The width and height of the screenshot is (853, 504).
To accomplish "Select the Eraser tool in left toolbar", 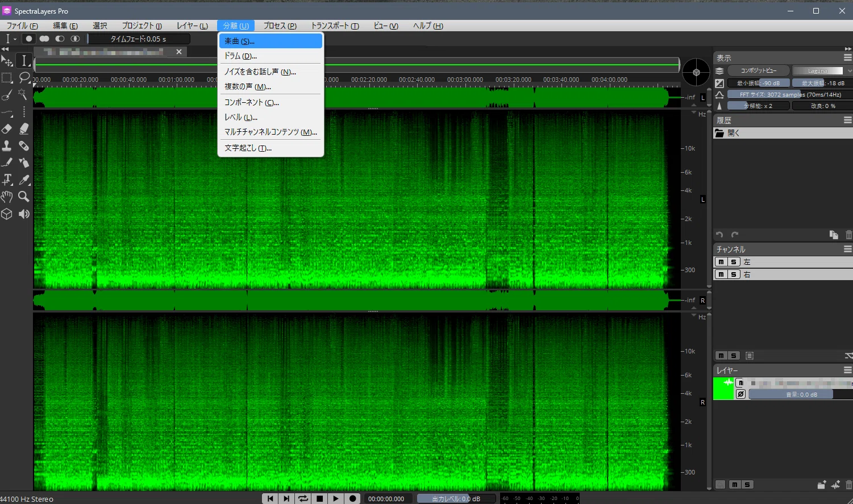I will tap(7, 129).
